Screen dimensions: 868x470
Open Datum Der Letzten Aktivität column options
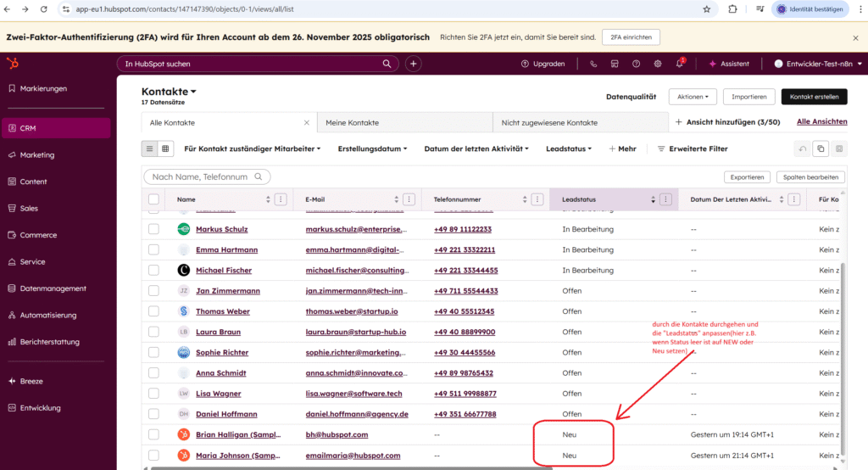793,199
